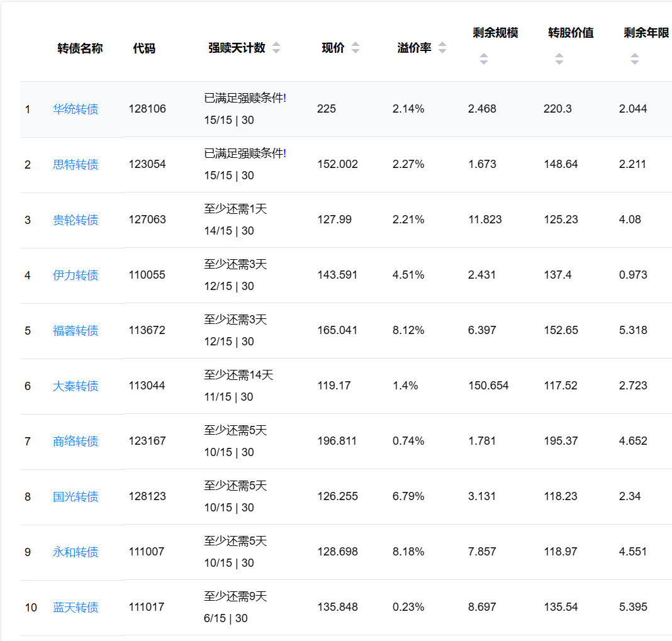
Task: View the 国光转债 bond page
Action: click(76, 496)
